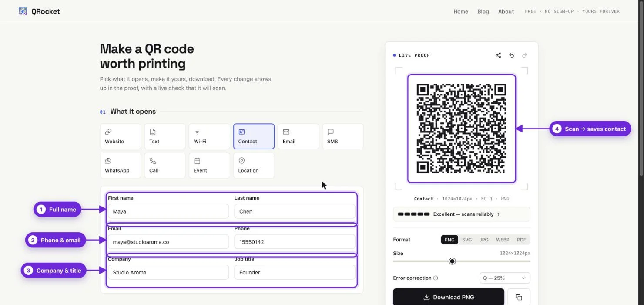
Task: Click the Last name field with Chen
Action: click(x=295, y=211)
